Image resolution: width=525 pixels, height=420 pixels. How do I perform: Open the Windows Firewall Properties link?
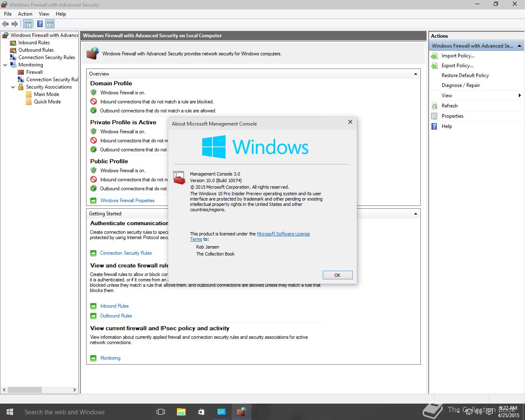(127, 201)
